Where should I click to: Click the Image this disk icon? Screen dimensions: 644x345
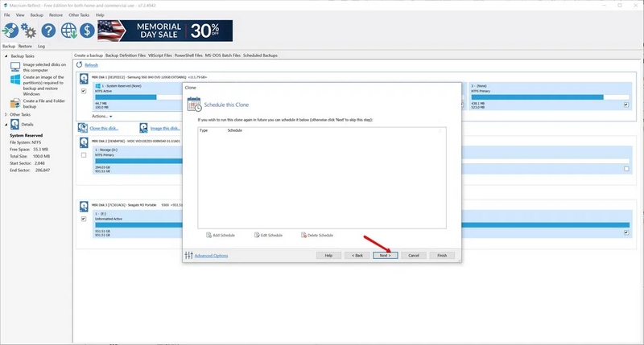pos(143,128)
